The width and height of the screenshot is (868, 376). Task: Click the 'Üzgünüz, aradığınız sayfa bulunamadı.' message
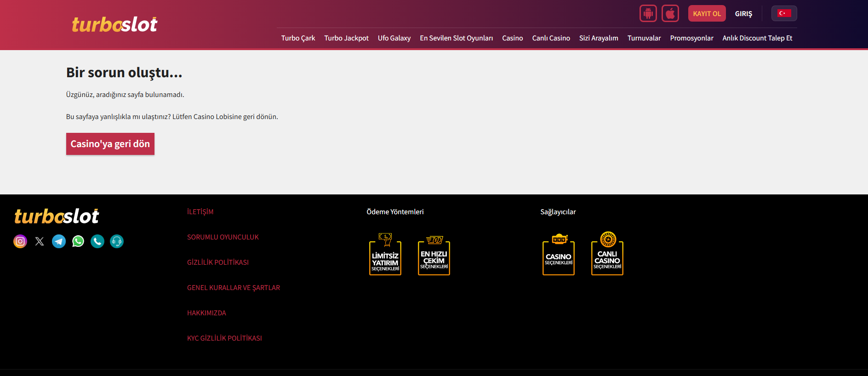(125, 95)
